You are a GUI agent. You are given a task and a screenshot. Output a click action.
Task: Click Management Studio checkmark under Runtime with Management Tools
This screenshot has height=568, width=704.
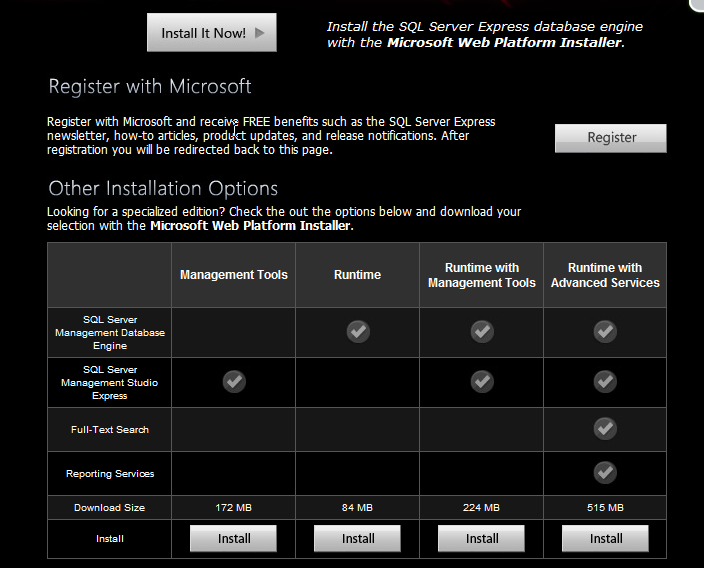(482, 382)
